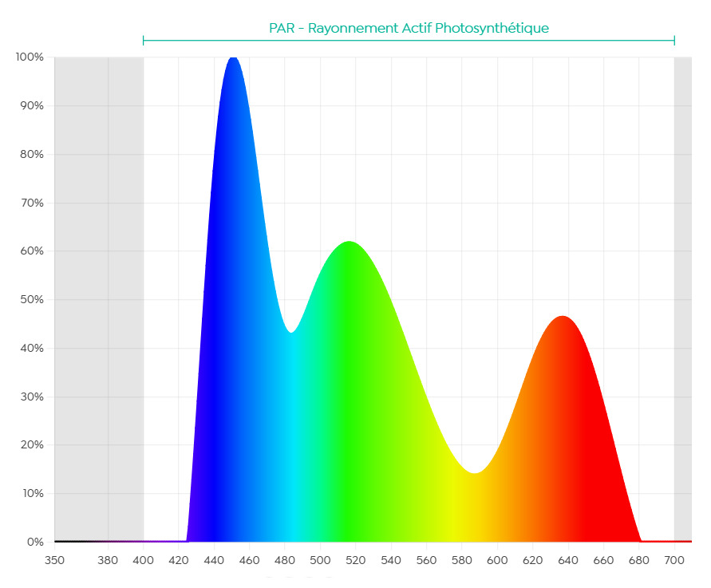Click the 400 wavelength axis label

click(144, 560)
